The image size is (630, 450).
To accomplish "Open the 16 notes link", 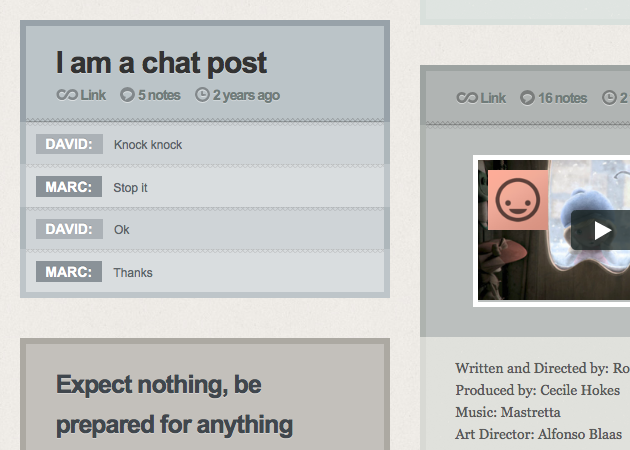I will click(562, 97).
